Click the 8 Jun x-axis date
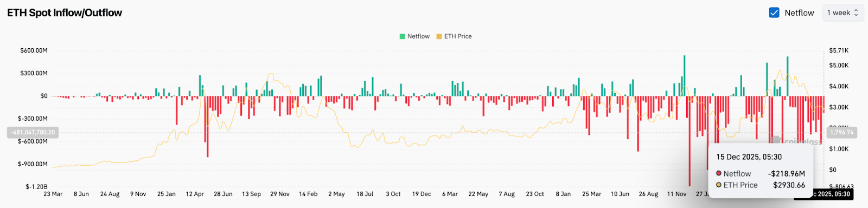The width and height of the screenshot is (868, 208). (81, 194)
